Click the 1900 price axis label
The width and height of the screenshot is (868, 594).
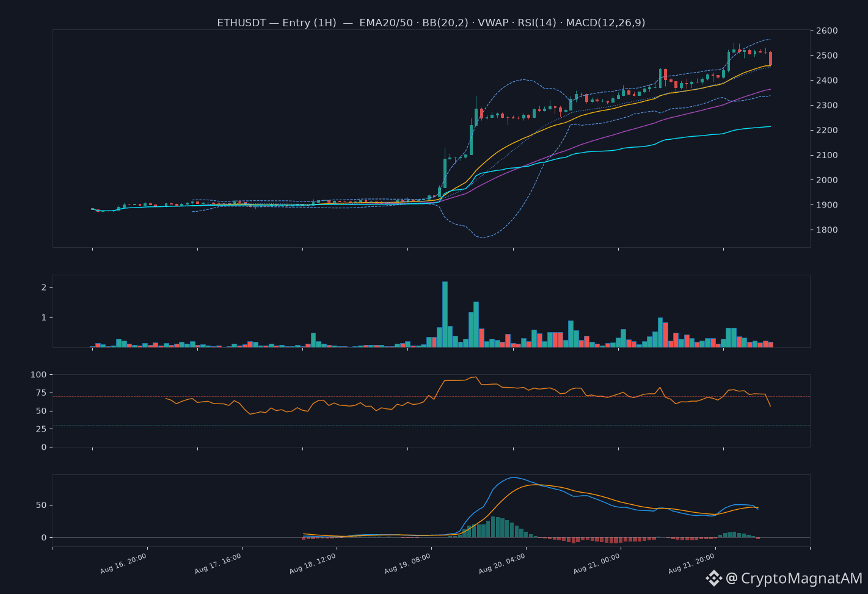click(826, 205)
